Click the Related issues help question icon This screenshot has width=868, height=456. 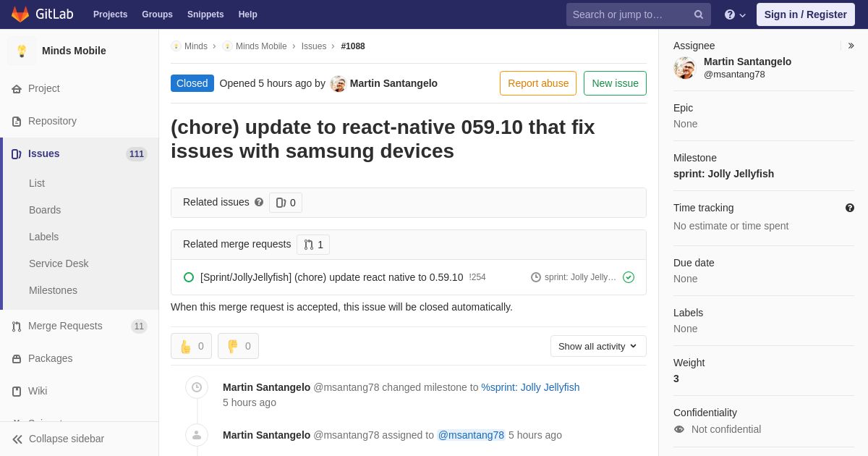(259, 202)
